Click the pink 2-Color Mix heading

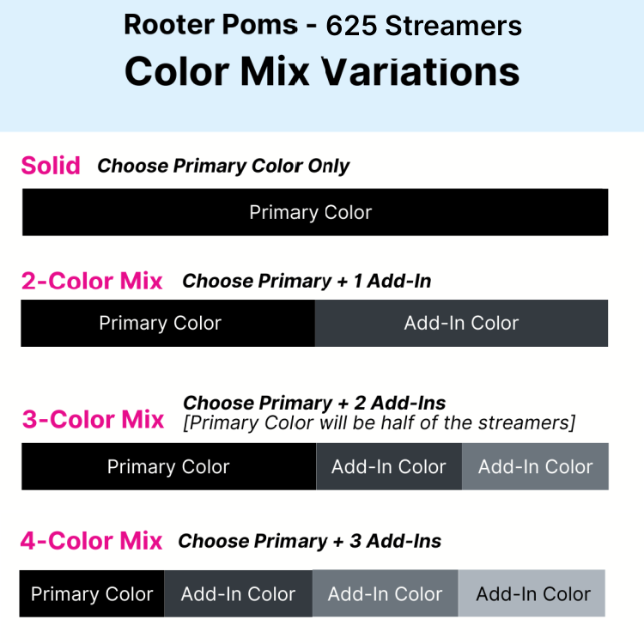pos(92,281)
